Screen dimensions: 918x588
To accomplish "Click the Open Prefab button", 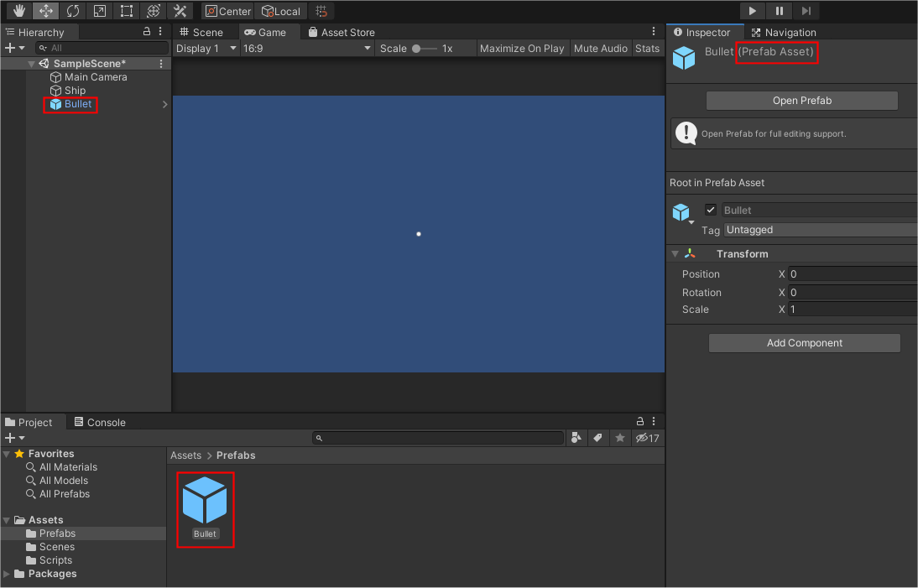I will tap(802, 101).
